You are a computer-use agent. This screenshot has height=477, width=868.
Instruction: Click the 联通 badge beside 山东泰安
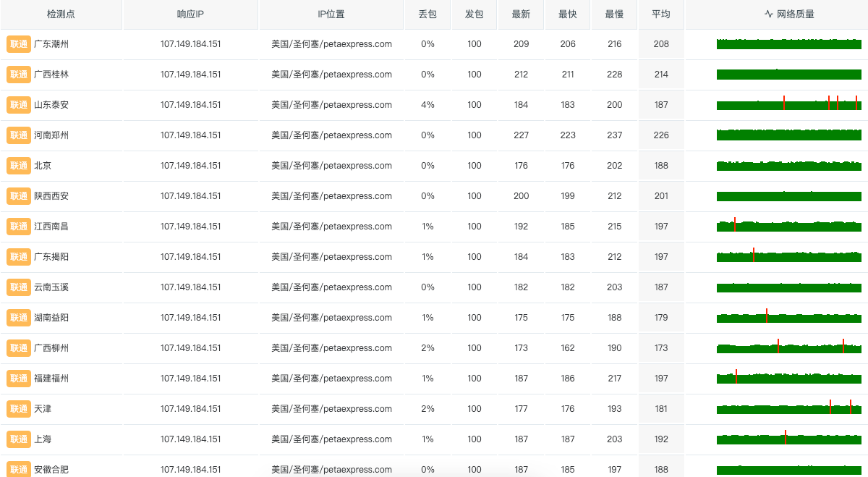point(19,105)
